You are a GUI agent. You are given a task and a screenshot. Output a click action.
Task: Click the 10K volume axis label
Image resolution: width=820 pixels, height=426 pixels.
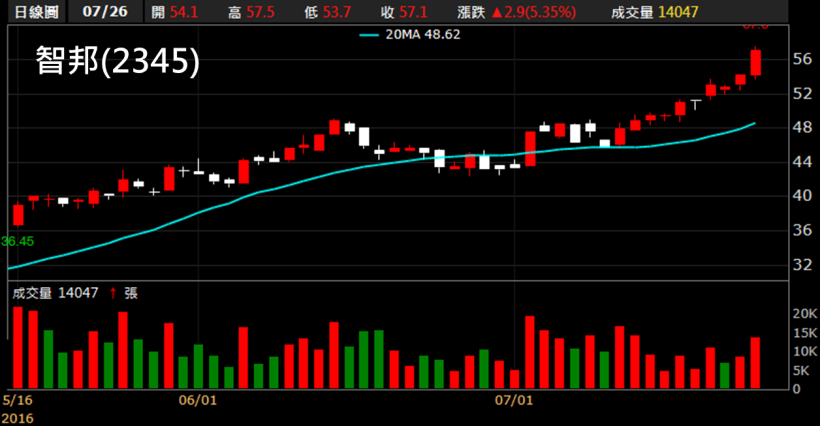coord(805,352)
